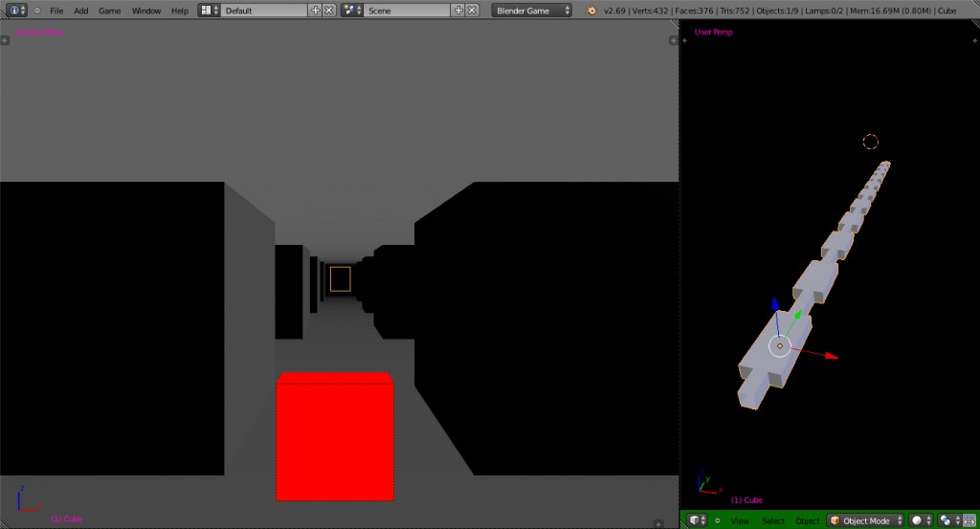Image resolution: width=980 pixels, height=529 pixels.
Task: Open the 3D View editor type selector
Action: [x=697, y=520]
